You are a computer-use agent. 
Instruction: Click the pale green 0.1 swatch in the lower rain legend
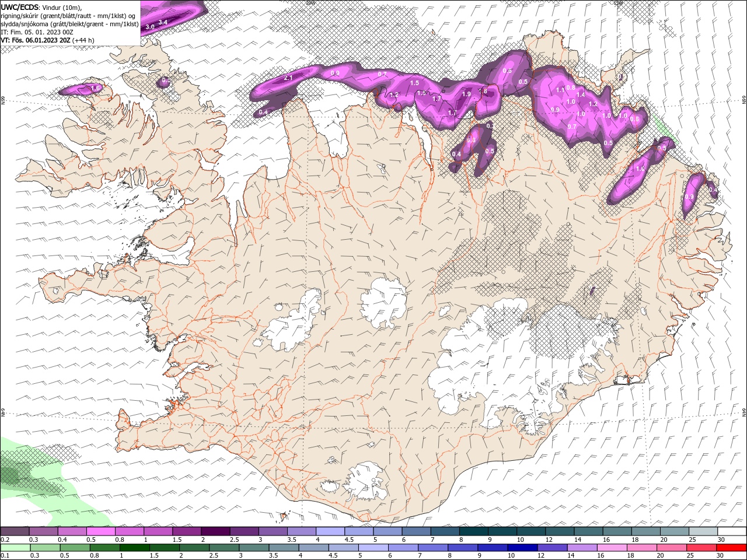point(15,548)
